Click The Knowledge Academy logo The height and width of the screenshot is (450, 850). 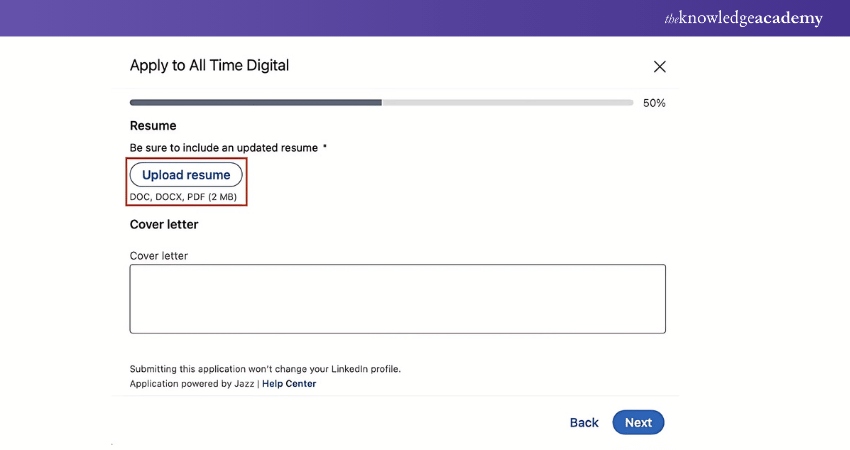pyautogui.click(x=744, y=19)
